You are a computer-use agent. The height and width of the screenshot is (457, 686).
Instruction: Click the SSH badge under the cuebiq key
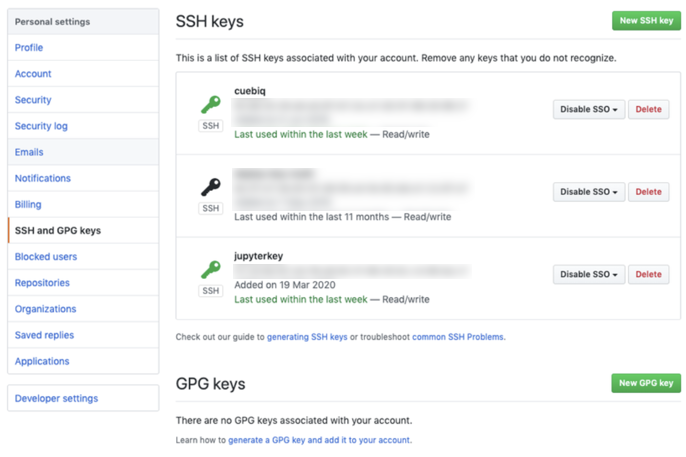tap(210, 126)
